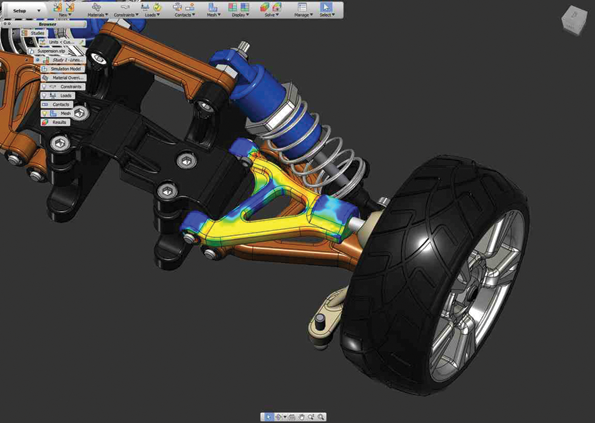Select the Constraints item in Browser

[63, 86]
